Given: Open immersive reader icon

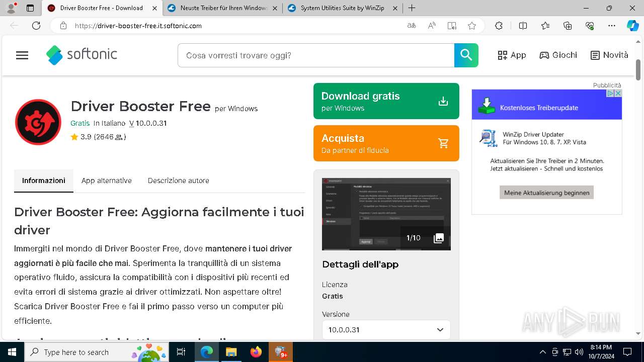Looking at the screenshot, I should point(452,26).
